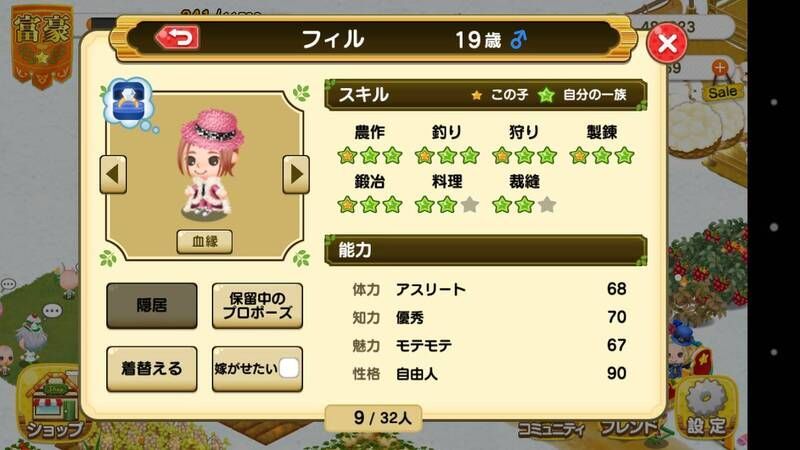This screenshot has width=800, height=450.
Task: Close the character profile dialog
Action: point(666,44)
